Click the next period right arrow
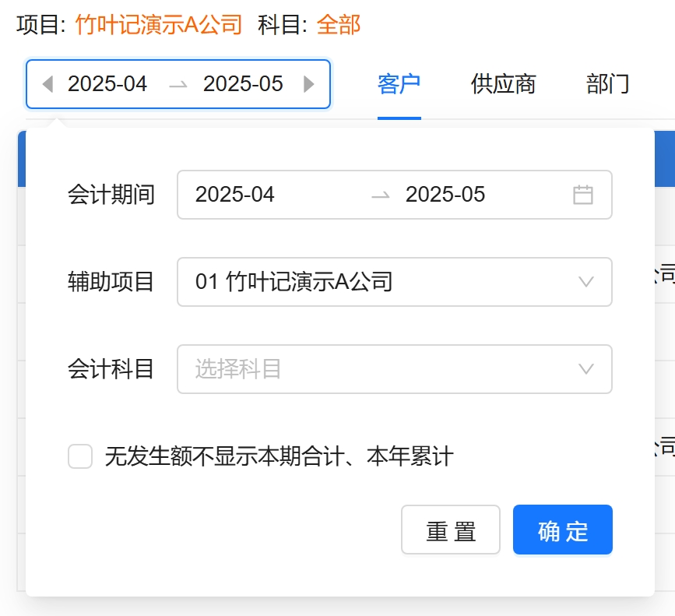Image resolution: width=675 pixels, height=616 pixels. 309,84
